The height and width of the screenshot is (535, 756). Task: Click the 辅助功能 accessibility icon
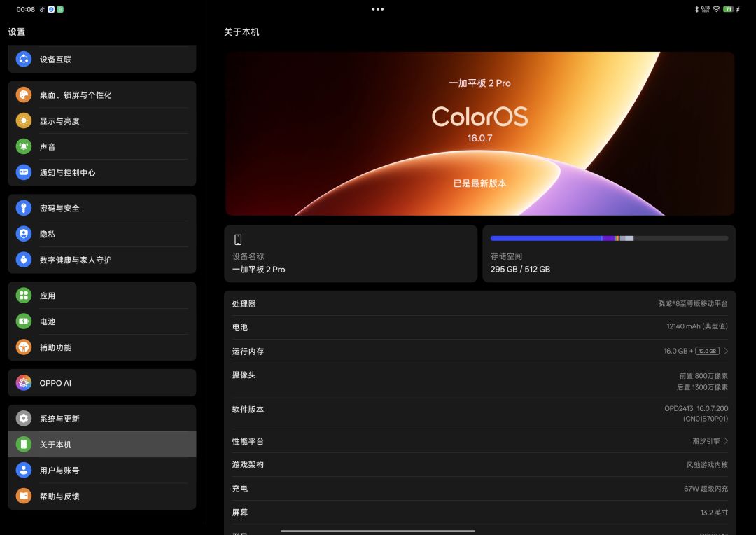pyautogui.click(x=24, y=347)
